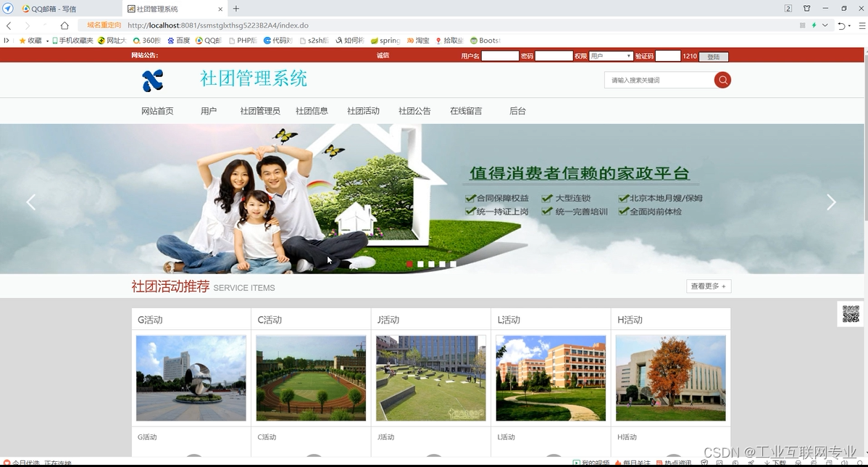Image resolution: width=868 pixels, height=467 pixels.
Task: Click the G活动 card title link
Action: pyautogui.click(x=150, y=320)
